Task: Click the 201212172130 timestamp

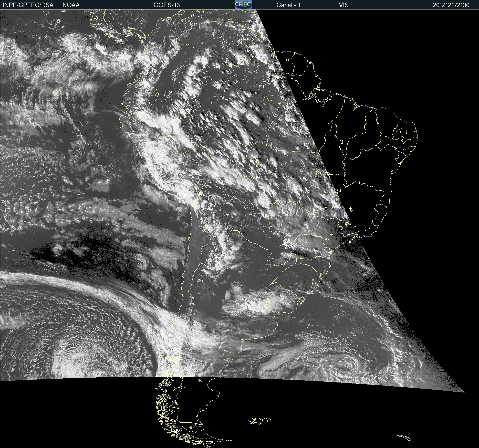Action: coord(451,5)
